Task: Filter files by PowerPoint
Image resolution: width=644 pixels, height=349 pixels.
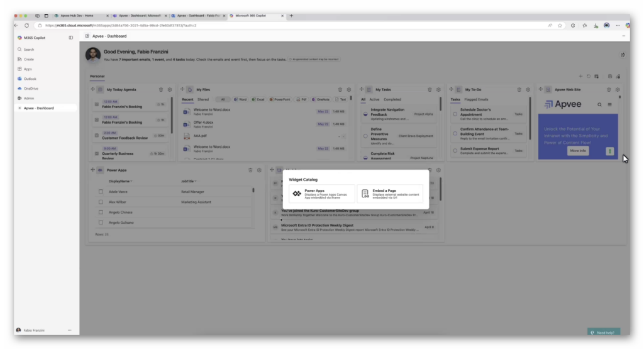Action: (280, 99)
